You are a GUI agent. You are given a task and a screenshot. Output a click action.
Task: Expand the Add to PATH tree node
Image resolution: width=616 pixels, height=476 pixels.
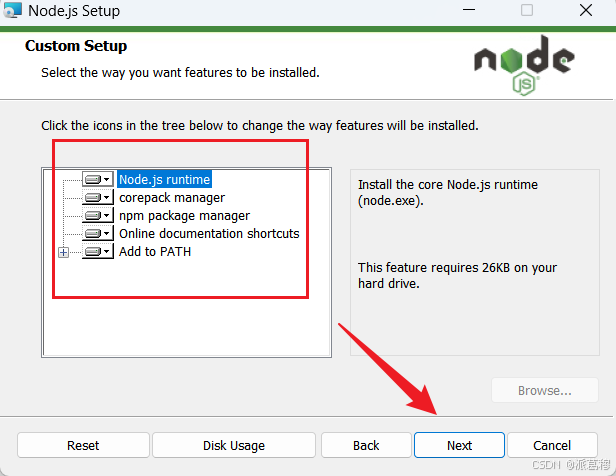63,252
